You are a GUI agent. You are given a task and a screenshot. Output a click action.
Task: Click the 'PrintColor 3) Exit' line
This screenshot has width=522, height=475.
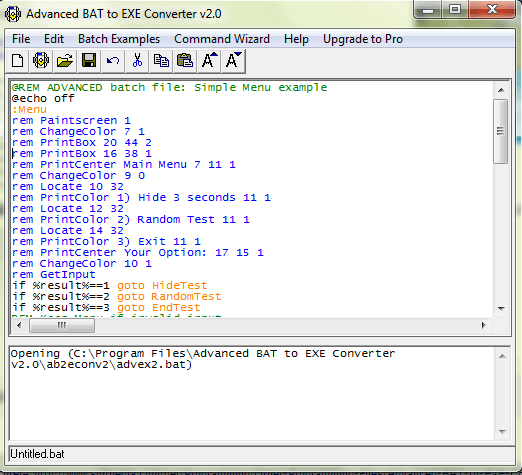coord(106,242)
